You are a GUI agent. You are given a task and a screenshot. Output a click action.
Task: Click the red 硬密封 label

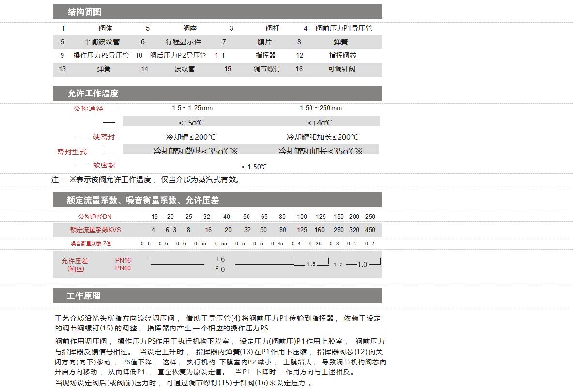[x=104, y=137]
